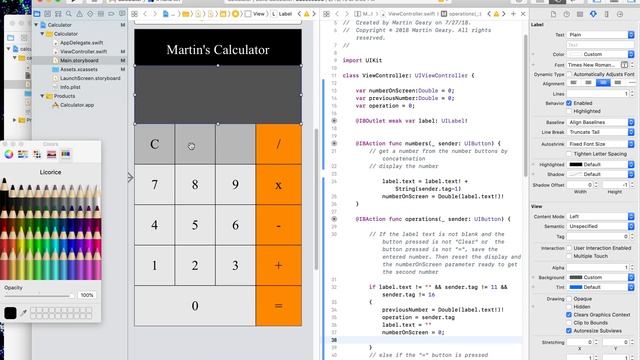
Task: Pick the eyedropper in Colors panel
Action: point(24,313)
